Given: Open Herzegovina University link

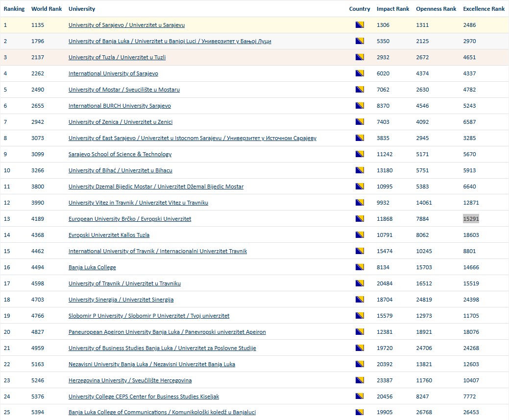Looking at the screenshot, I should [130, 380].
